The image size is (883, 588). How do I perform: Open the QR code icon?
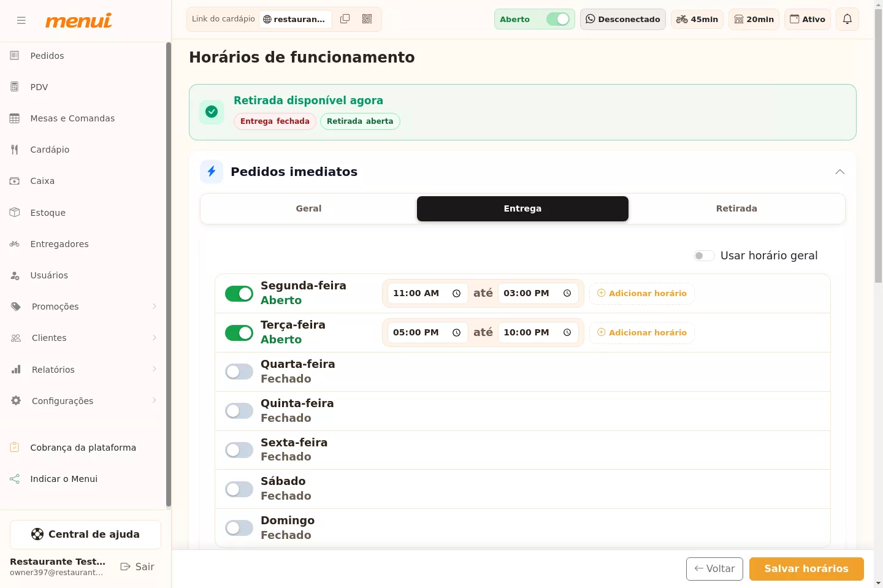click(x=367, y=19)
